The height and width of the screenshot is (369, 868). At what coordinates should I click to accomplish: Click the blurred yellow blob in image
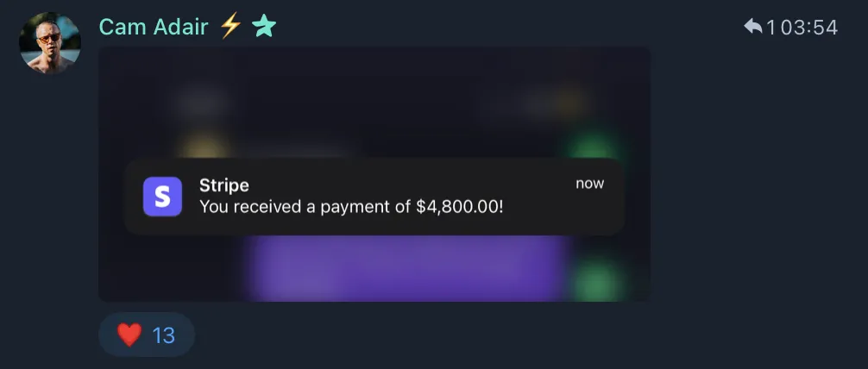tap(203, 145)
